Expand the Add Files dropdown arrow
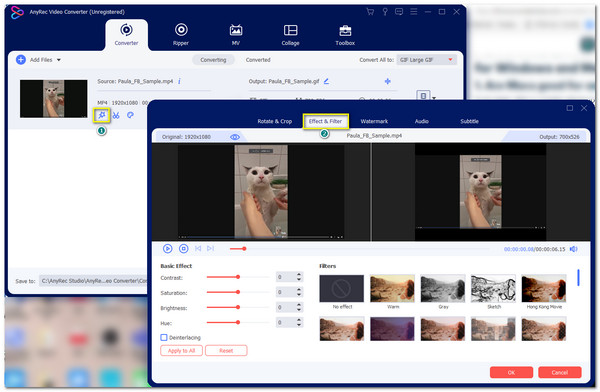The height and width of the screenshot is (392, 600). pyautogui.click(x=59, y=60)
